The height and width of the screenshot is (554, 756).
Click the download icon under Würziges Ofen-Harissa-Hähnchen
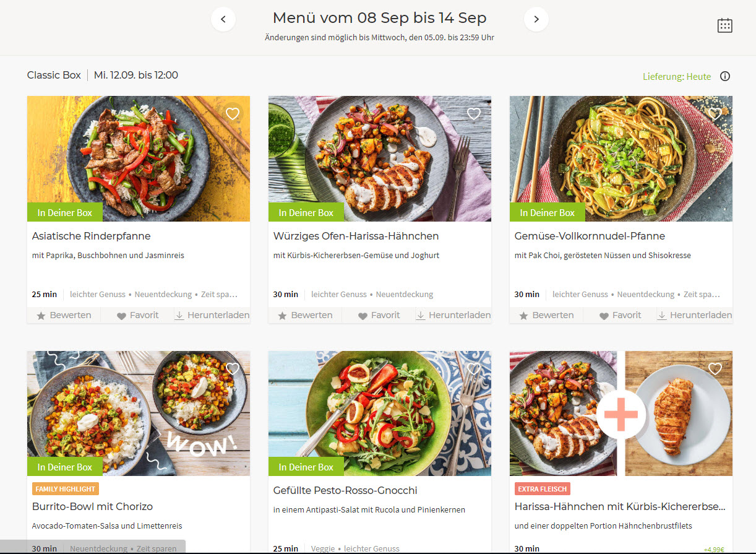(x=420, y=315)
